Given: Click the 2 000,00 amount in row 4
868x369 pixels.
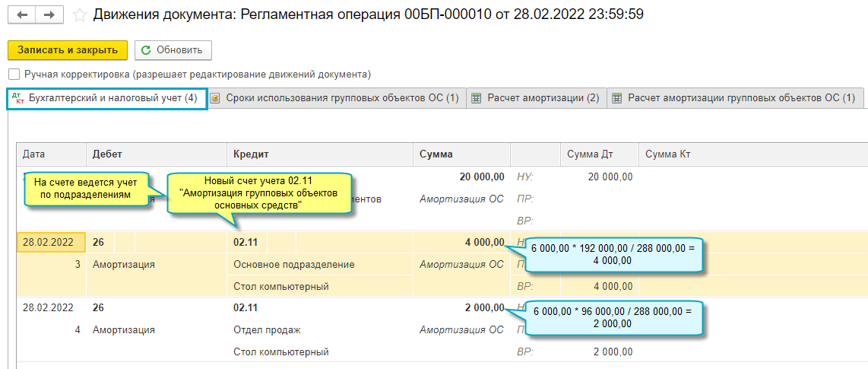Looking at the screenshot, I should (484, 307).
